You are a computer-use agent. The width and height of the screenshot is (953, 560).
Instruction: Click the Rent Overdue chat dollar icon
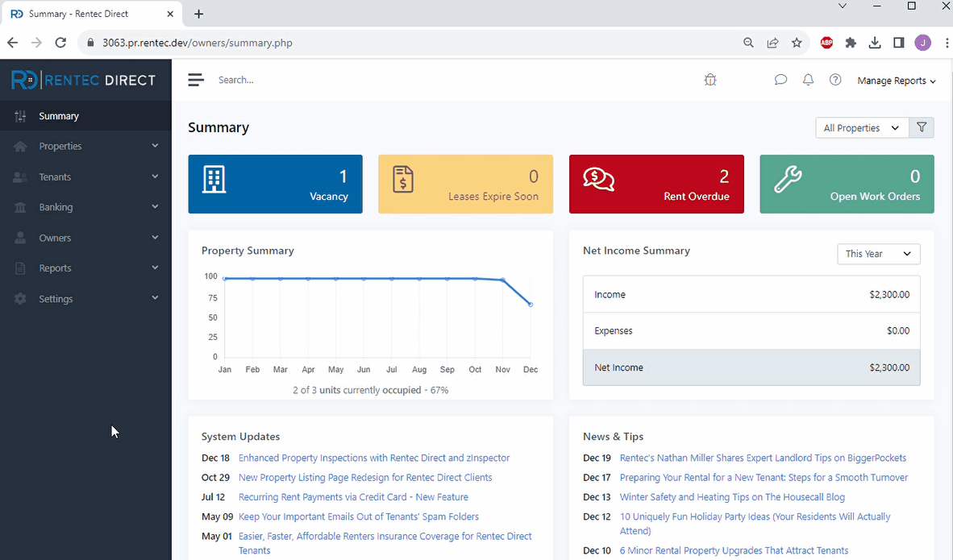pos(599,179)
